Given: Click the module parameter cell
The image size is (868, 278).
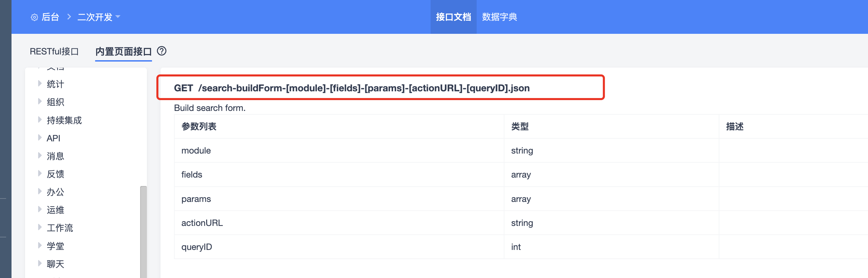Looking at the screenshot, I should point(339,150).
